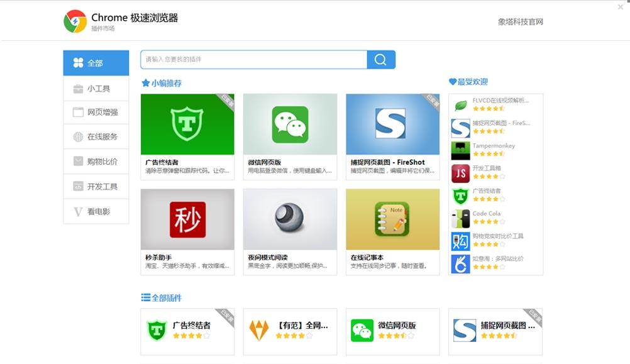Click the 在线记事本 notebook icon tile
This screenshot has width=630, height=364.
point(392,219)
